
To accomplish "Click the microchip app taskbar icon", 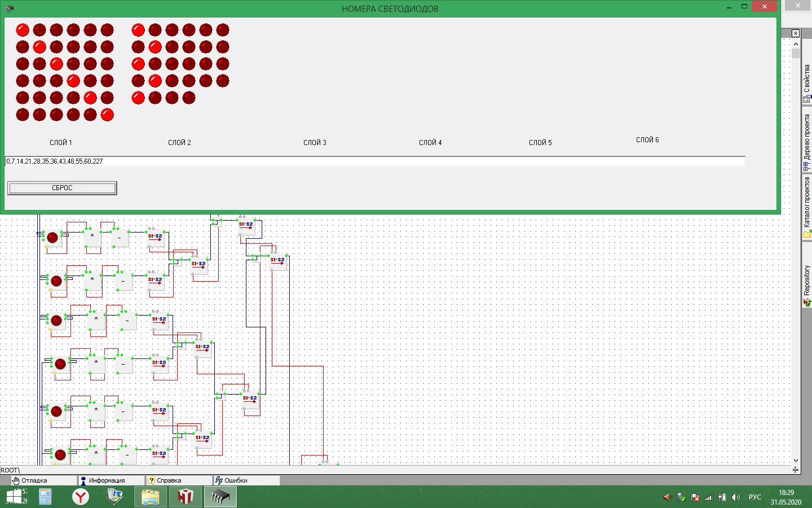I will pyautogui.click(x=220, y=497).
